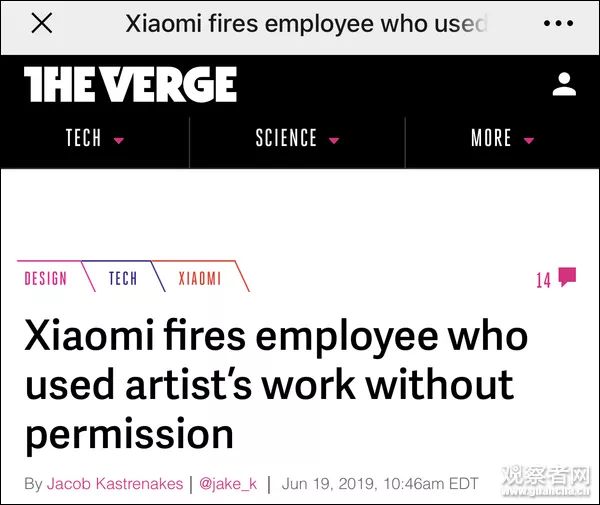
Task: Open the purple TECH category tag
Action: click(123, 279)
